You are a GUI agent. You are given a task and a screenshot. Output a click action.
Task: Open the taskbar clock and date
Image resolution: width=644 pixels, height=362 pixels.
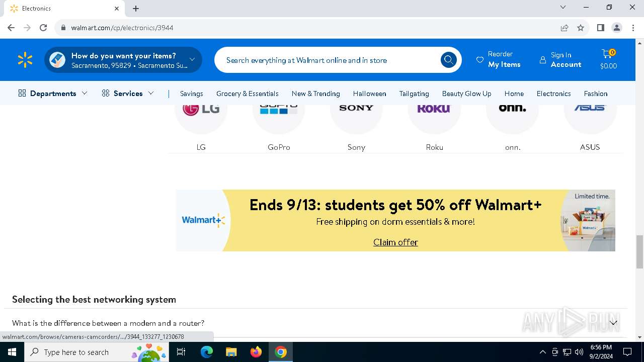601,352
